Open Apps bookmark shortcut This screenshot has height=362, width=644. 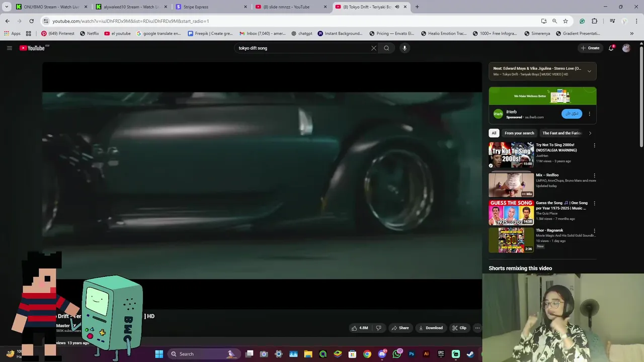tap(12, 34)
